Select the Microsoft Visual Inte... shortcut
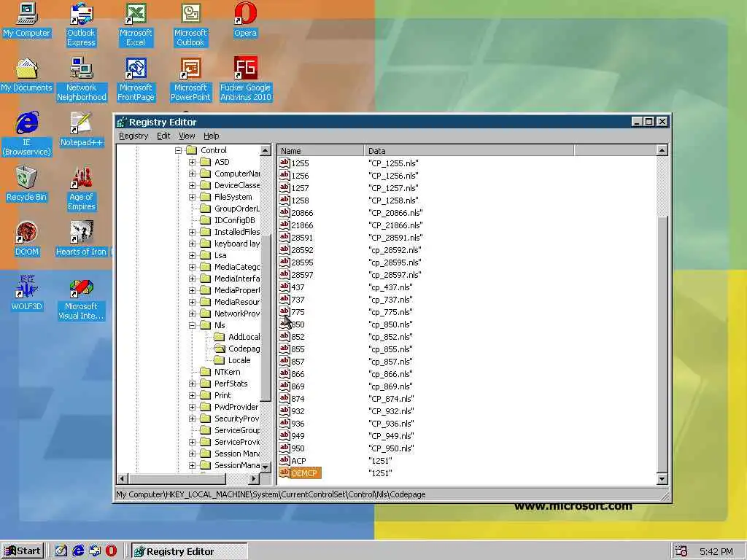This screenshot has height=560, width=747. pyautogui.click(x=81, y=298)
